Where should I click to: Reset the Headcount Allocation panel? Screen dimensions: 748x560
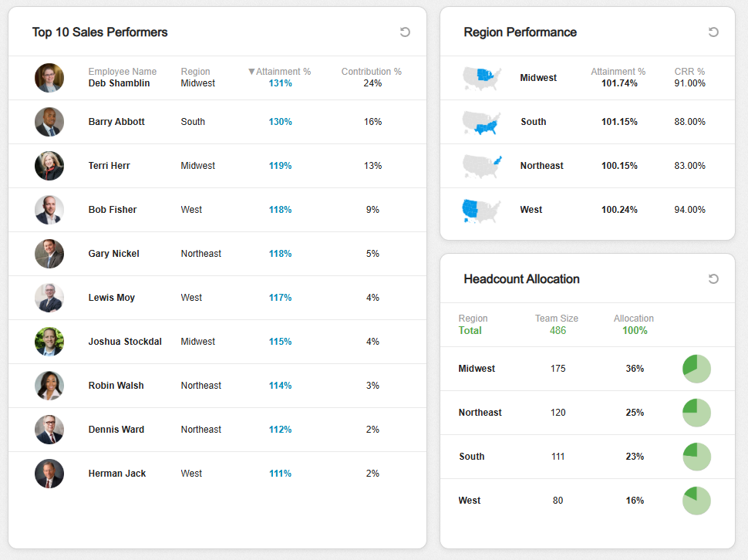pos(713,278)
